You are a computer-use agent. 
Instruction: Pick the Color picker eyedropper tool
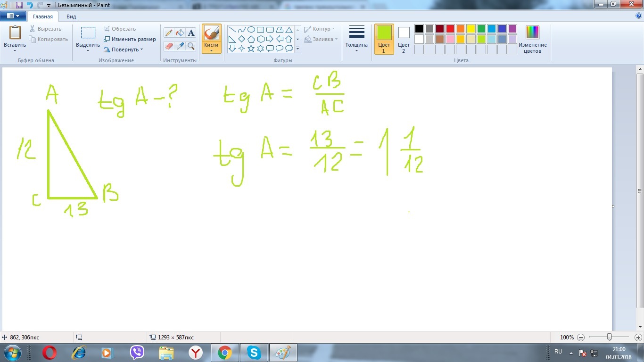click(180, 46)
